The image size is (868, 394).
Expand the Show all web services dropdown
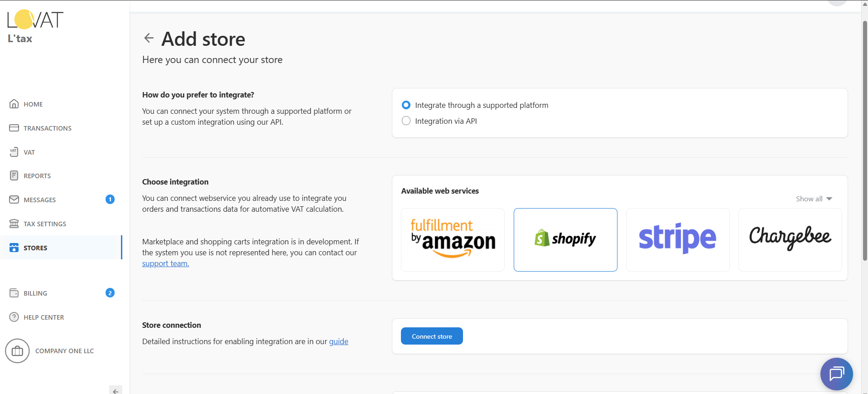pyautogui.click(x=814, y=199)
